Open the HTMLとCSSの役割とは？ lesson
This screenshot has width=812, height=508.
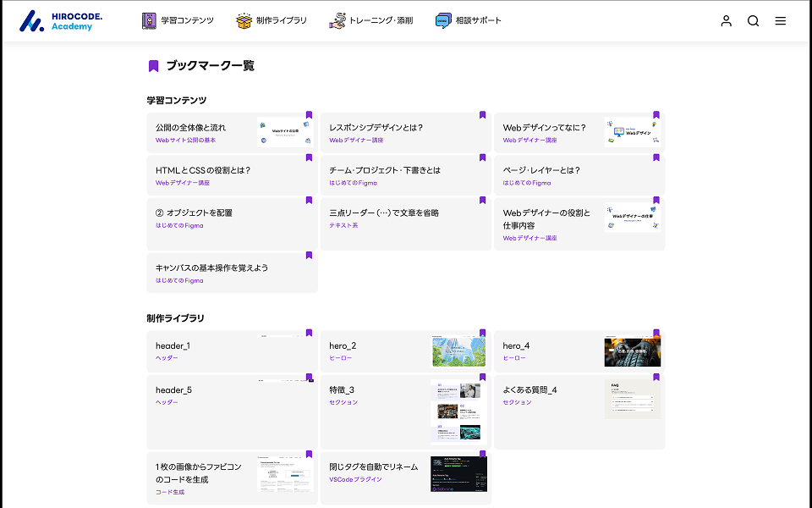pos(203,170)
